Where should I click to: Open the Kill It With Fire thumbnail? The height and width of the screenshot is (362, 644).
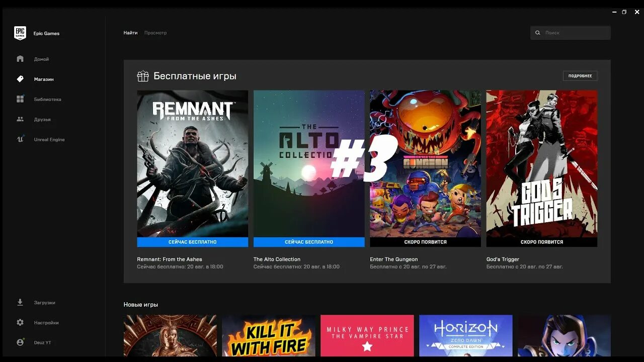269,336
